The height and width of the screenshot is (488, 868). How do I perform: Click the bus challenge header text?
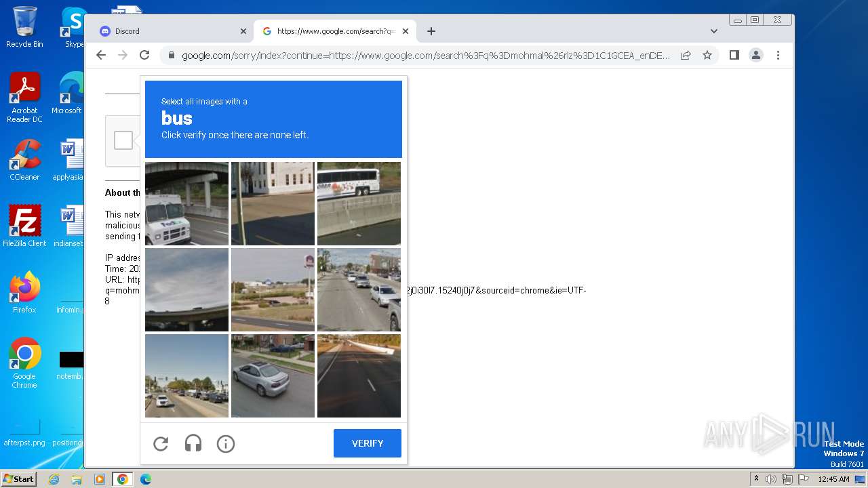177,118
